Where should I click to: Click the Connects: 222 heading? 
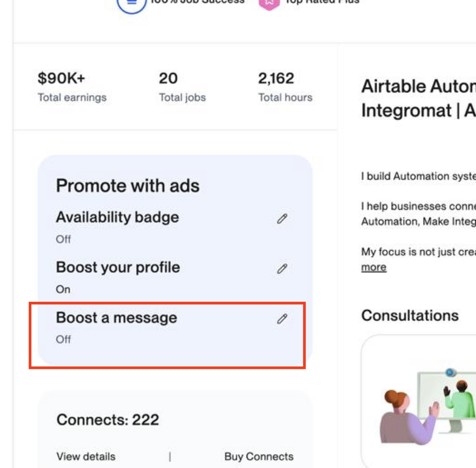108,420
